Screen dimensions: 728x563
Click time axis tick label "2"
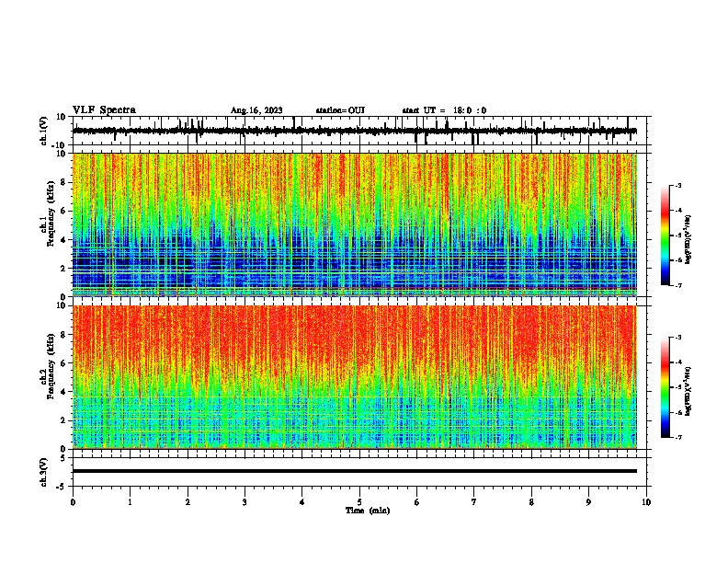coord(188,502)
